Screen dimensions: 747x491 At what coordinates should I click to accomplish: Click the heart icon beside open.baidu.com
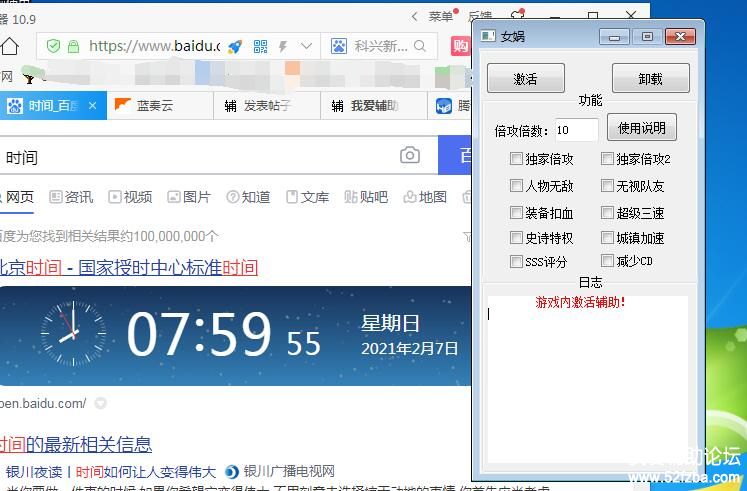[x=100, y=403]
